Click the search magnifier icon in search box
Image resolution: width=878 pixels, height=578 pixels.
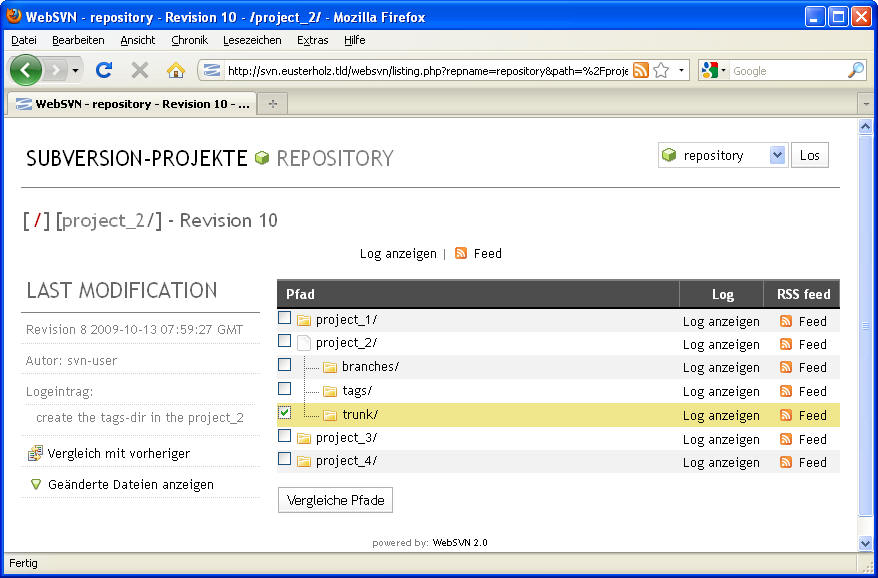click(x=855, y=70)
